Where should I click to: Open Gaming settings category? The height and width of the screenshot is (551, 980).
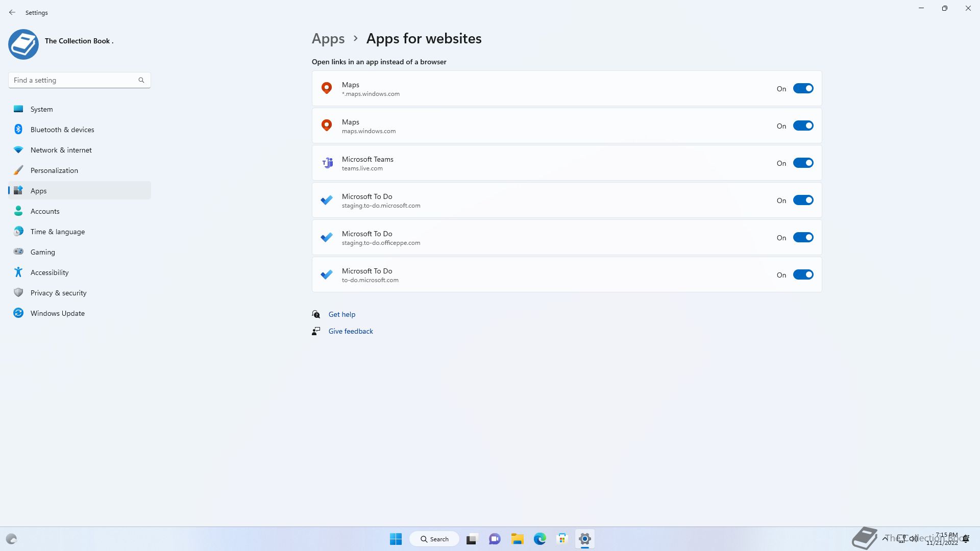click(x=79, y=252)
